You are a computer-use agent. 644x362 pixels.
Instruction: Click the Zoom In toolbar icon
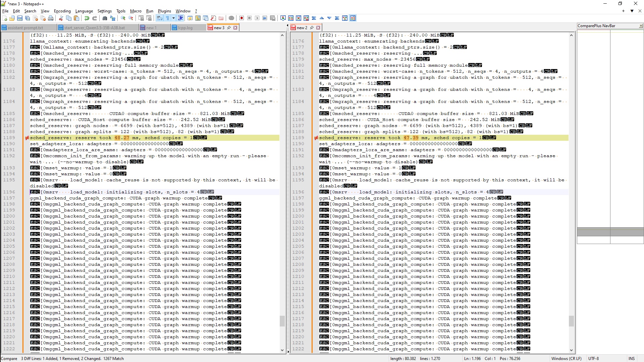coord(123,18)
